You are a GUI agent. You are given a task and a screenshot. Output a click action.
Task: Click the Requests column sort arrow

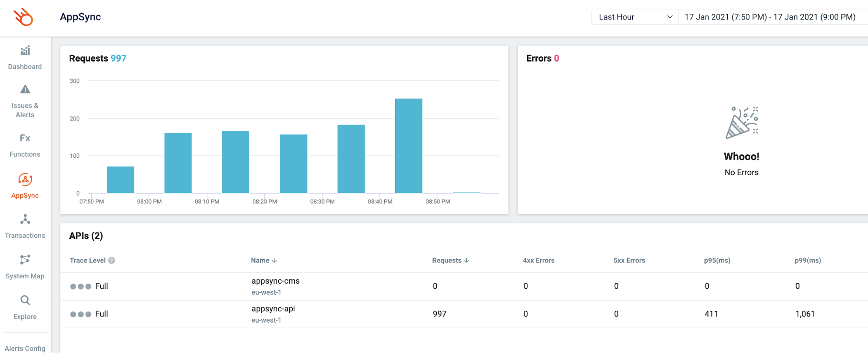point(466,260)
